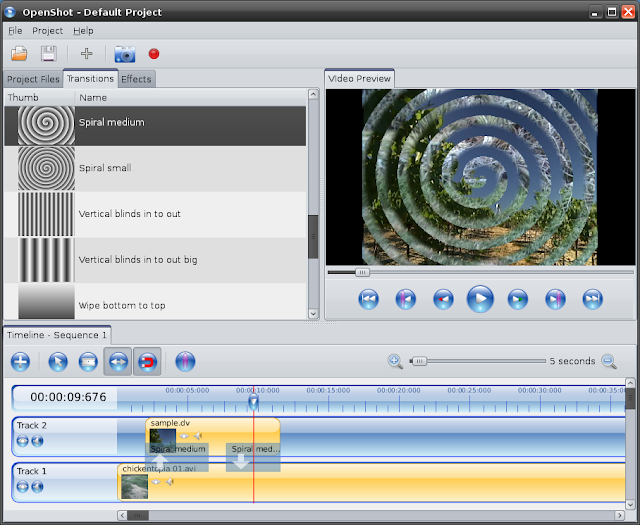Skip to the end of the video
Viewport: 640px width, 525px height.
[x=592, y=298]
